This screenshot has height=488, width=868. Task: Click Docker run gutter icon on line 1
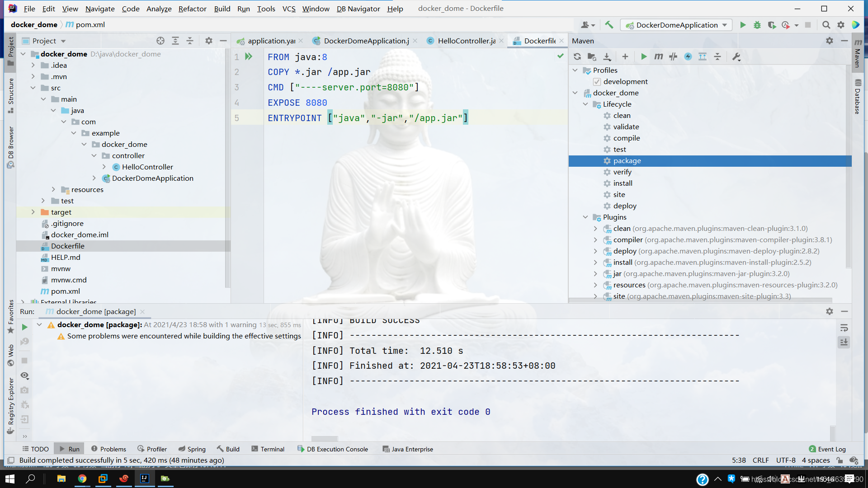(249, 57)
